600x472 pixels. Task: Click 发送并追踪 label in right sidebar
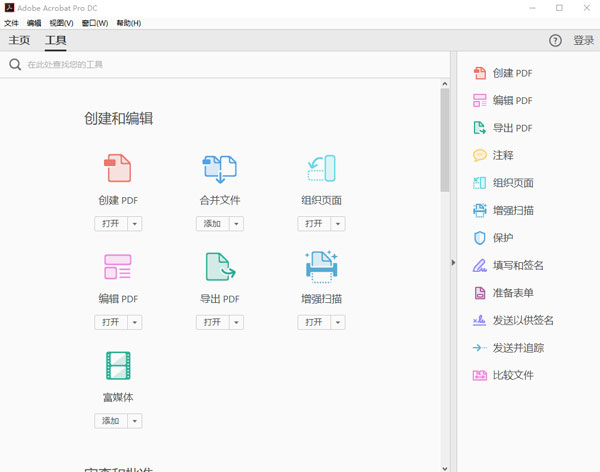(x=518, y=348)
